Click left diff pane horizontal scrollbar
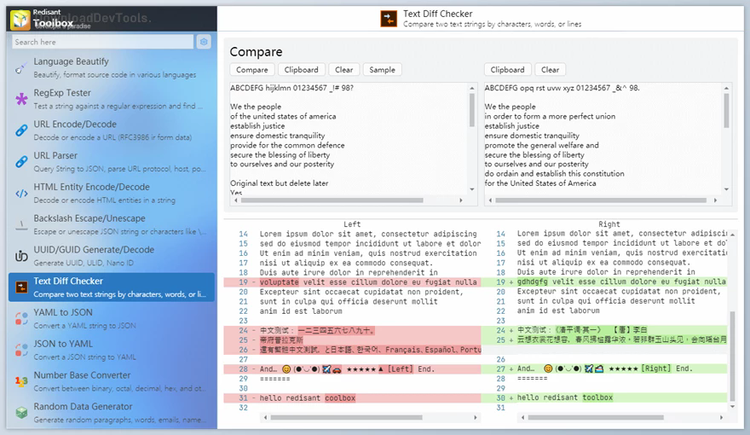 pos(346,418)
